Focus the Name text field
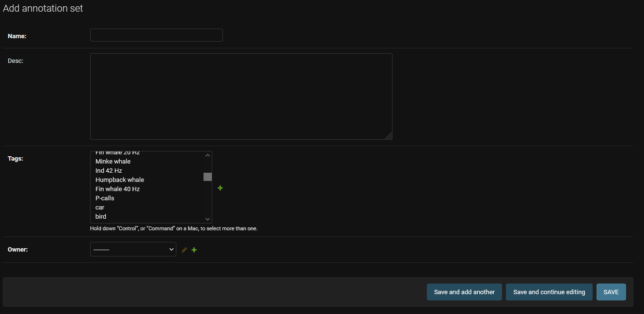The image size is (644, 314). coord(156,35)
